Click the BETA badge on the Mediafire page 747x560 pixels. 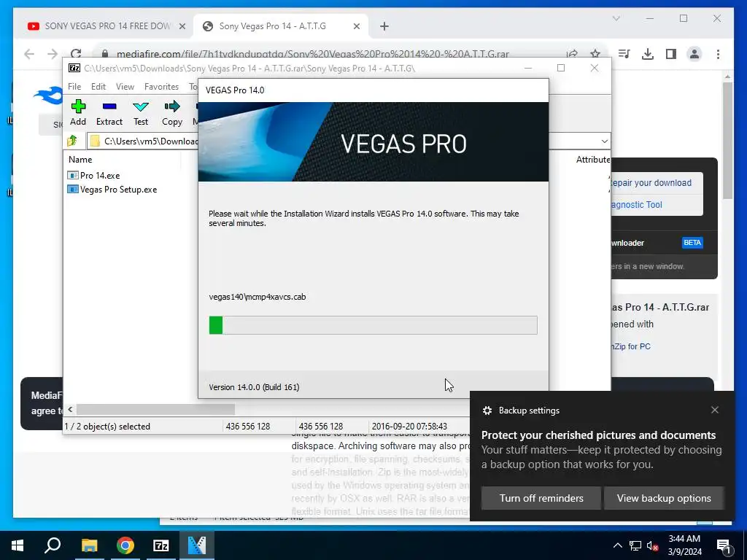click(692, 242)
